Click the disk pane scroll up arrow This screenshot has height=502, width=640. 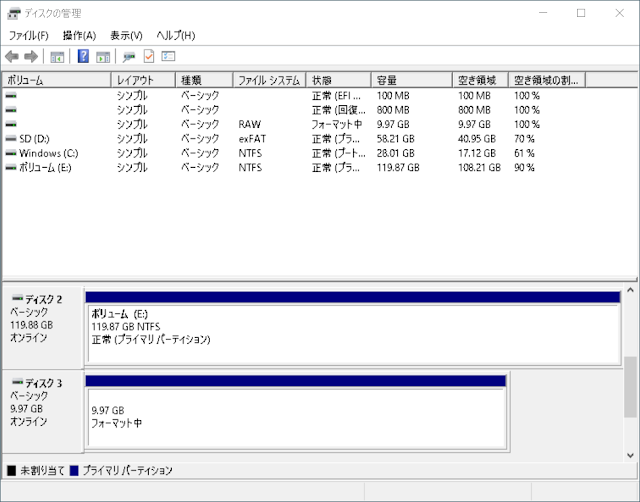point(630,290)
